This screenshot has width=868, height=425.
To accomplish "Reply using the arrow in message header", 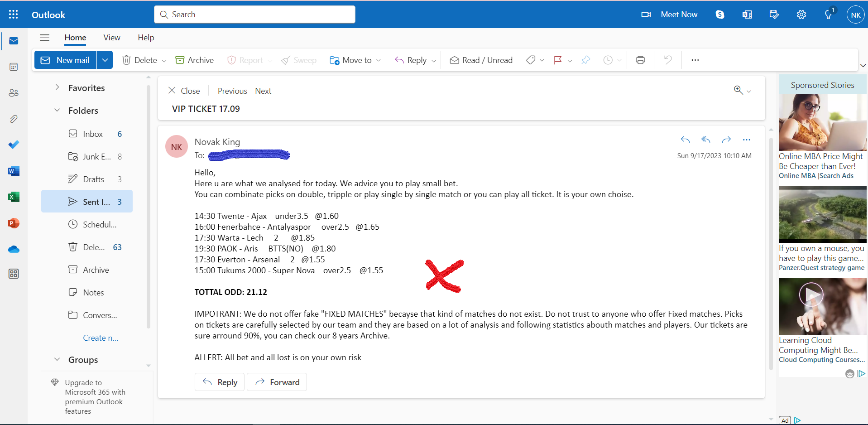I will tap(686, 140).
